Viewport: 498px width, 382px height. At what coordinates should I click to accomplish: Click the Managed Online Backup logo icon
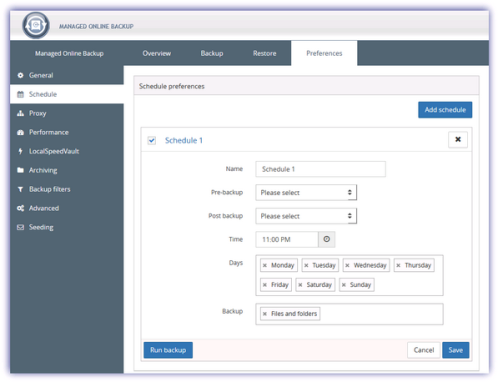pos(36,25)
